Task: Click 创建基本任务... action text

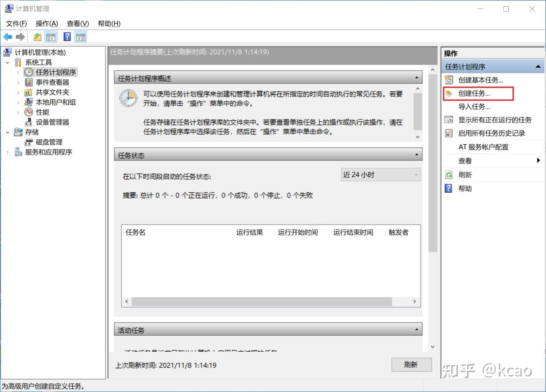Action: click(481, 80)
